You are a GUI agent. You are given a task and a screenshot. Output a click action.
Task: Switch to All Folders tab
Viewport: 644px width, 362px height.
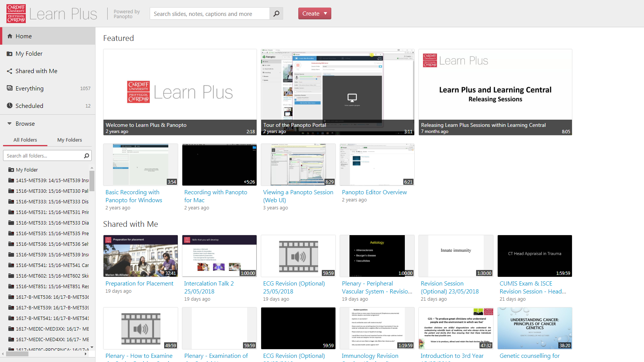[25, 140]
